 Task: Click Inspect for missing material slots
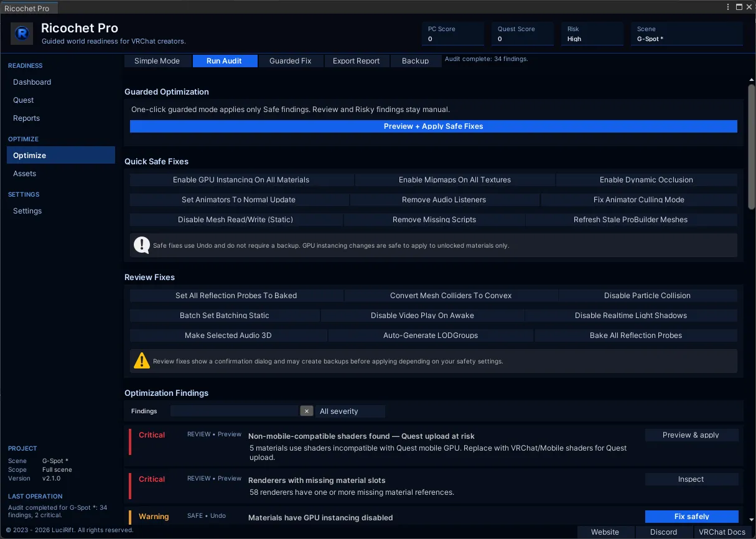click(692, 479)
